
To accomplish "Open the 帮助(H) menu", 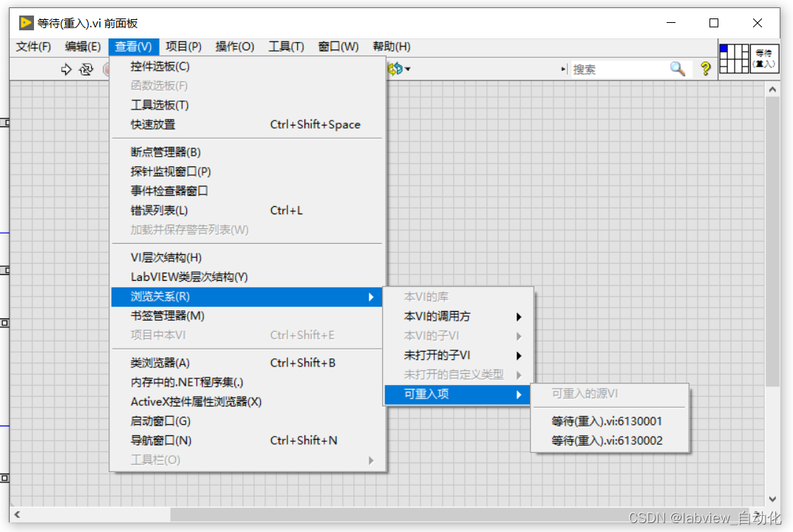I will [x=392, y=47].
